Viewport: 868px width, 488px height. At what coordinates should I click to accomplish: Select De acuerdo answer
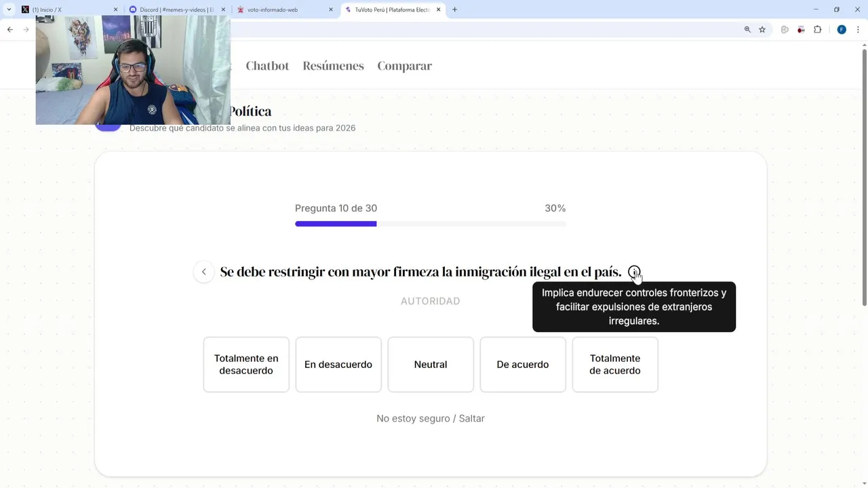tap(523, 365)
